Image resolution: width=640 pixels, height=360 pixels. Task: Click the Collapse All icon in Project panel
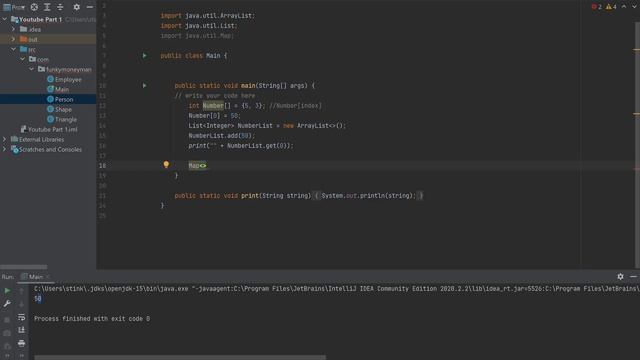60,7
